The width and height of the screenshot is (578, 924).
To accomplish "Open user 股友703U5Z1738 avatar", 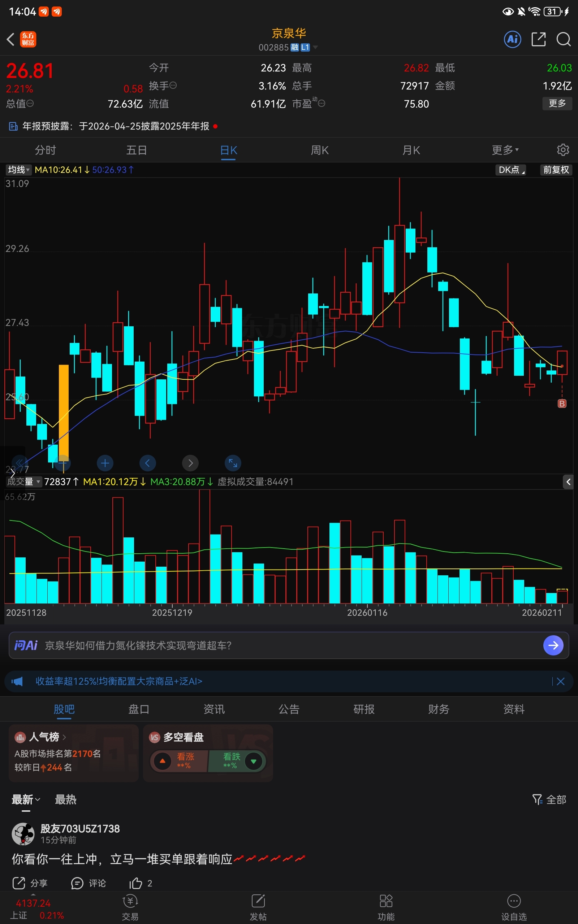I will coord(23,834).
